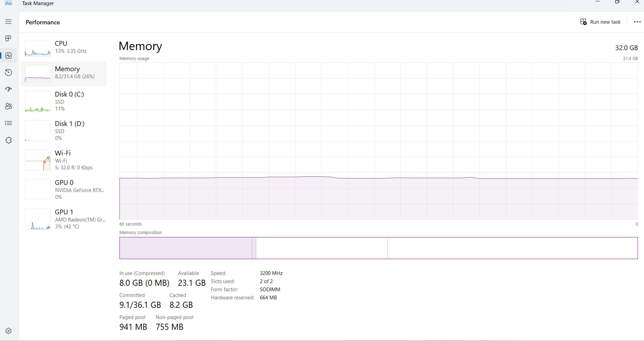Select the Performance page icon in sidebar

click(x=8, y=56)
